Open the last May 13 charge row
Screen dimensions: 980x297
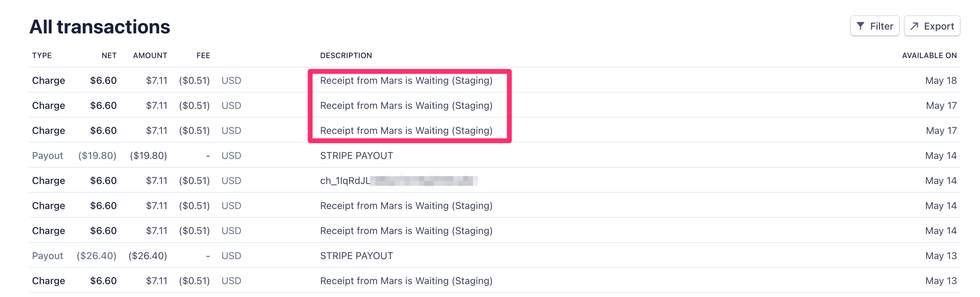point(494,281)
